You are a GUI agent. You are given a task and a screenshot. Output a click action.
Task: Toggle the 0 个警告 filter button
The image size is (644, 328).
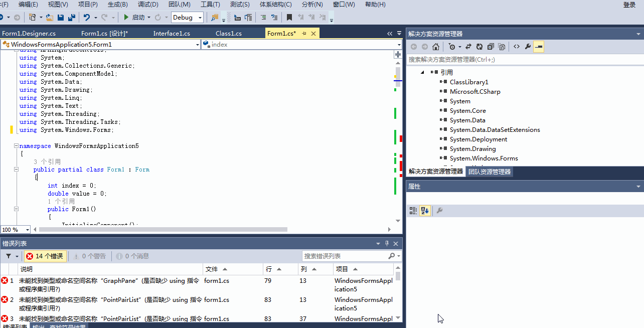pyautogui.click(x=89, y=256)
